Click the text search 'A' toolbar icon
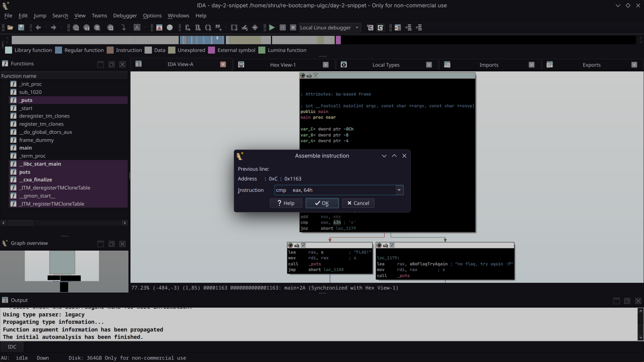 tap(137, 28)
